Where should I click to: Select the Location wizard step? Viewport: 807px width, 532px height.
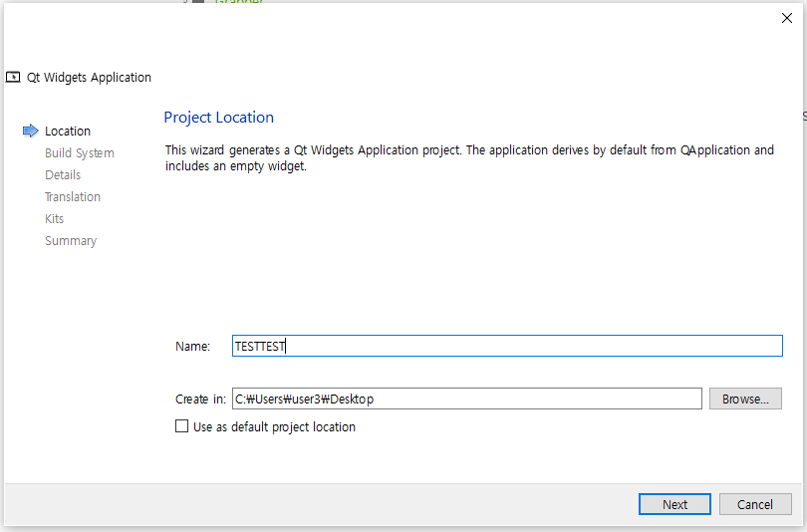pyautogui.click(x=68, y=131)
